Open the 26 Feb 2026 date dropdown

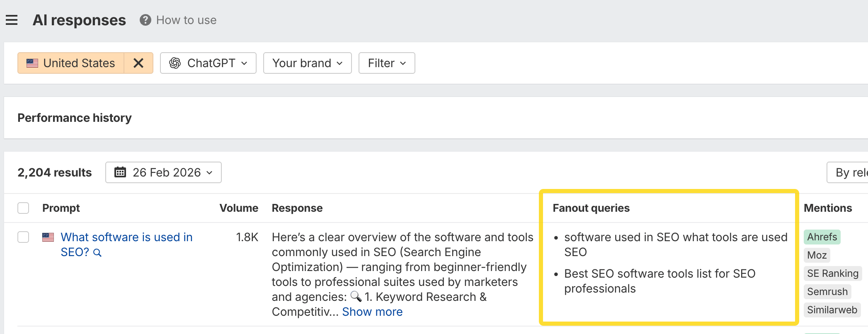tap(163, 172)
